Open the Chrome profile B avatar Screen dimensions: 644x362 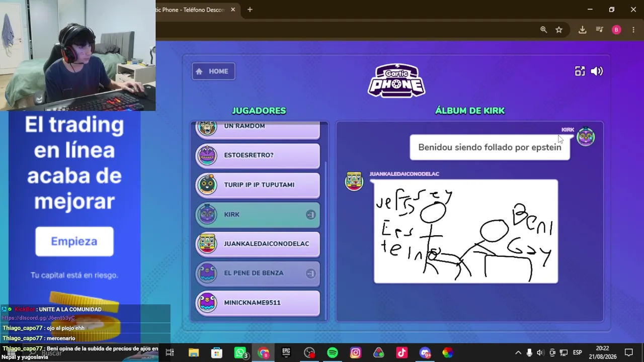point(616,30)
